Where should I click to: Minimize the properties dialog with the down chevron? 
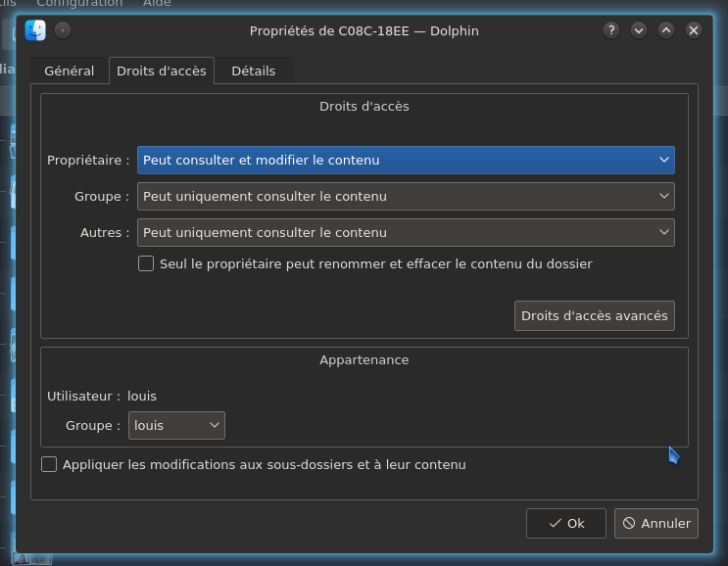pyautogui.click(x=639, y=30)
